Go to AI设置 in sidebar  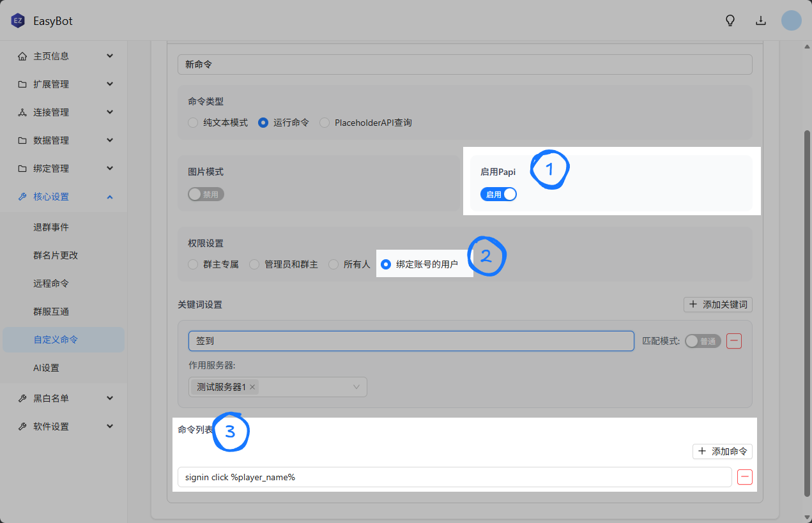pos(46,368)
